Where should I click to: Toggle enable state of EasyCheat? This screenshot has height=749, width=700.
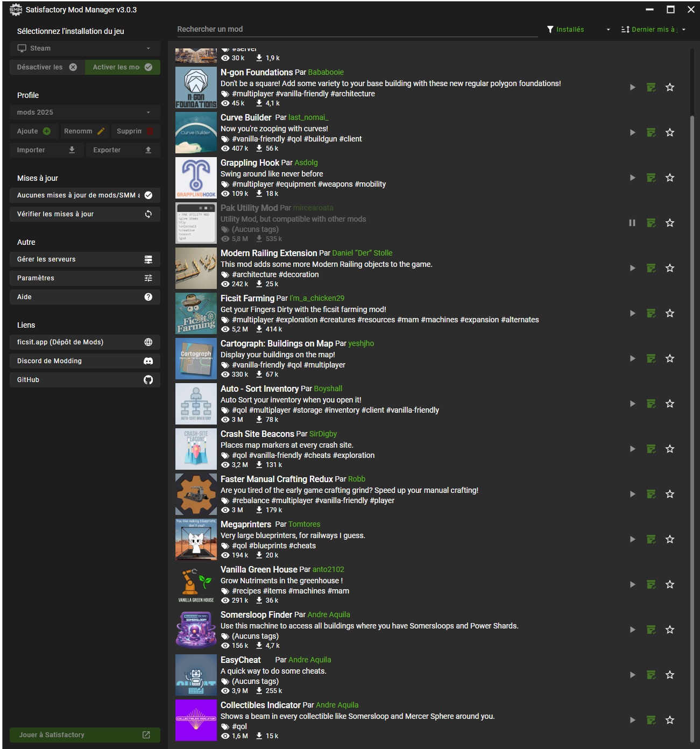click(x=633, y=675)
